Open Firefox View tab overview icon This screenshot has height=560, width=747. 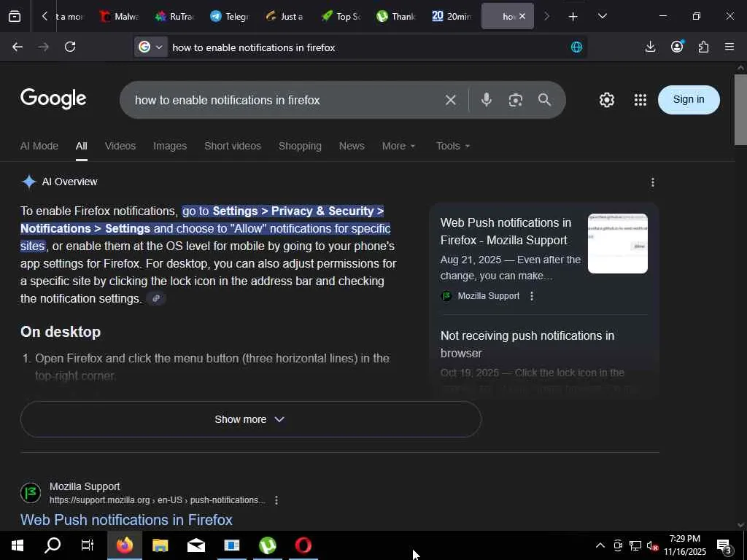(x=15, y=16)
